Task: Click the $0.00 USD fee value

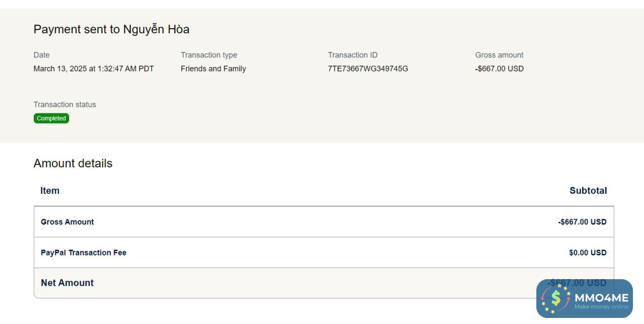Action: pyautogui.click(x=588, y=252)
